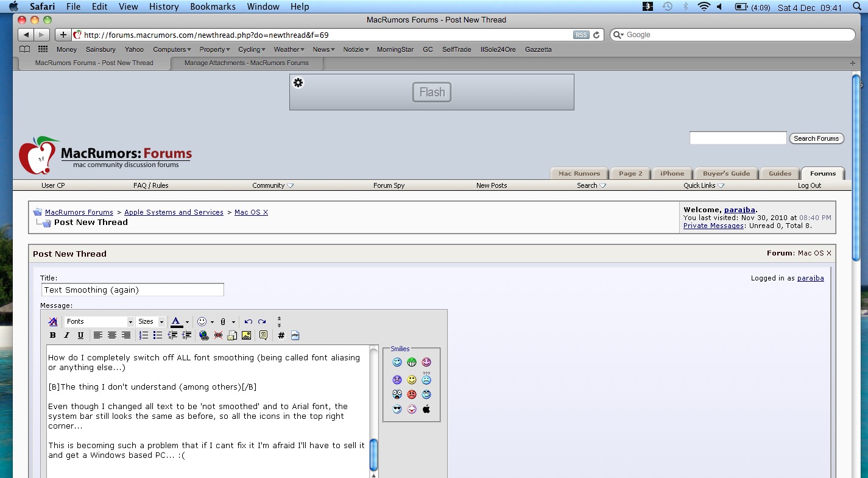
Task: Select the iPhone site tab
Action: (672, 173)
